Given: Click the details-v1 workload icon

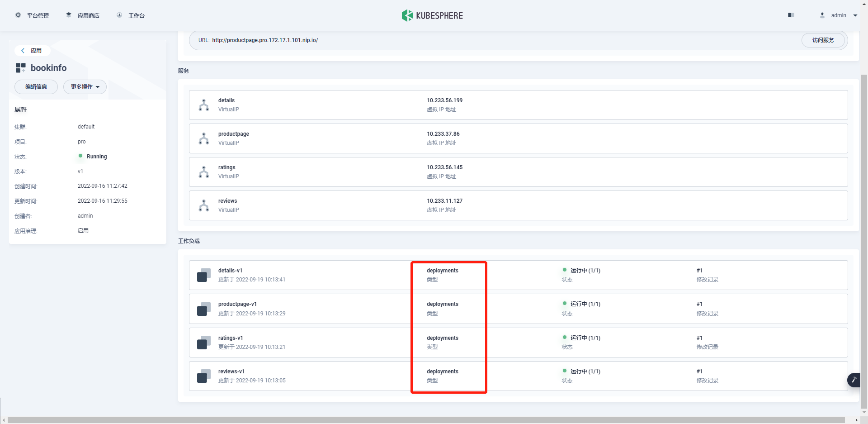Looking at the screenshot, I should point(204,275).
